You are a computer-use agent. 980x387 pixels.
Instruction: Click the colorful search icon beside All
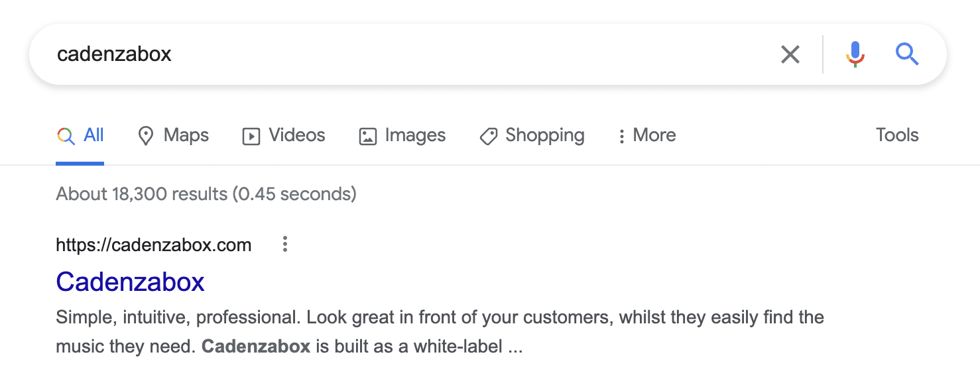[x=66, y=137]
